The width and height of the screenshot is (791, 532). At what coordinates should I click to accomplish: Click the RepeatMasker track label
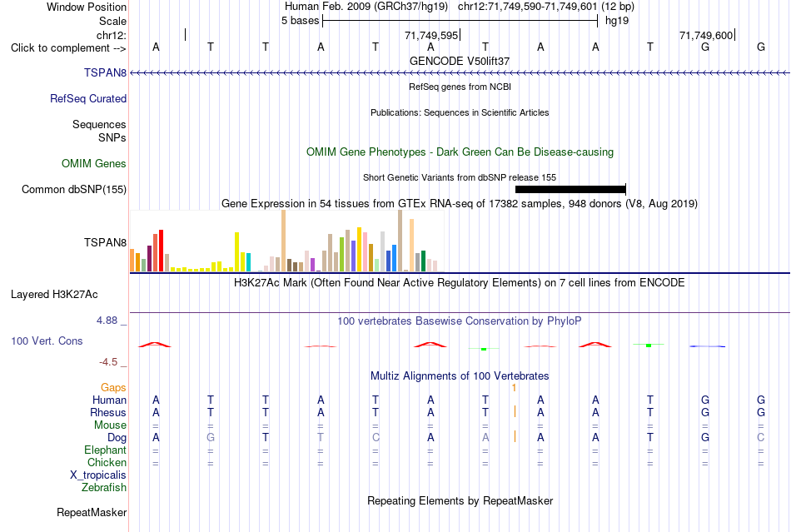click(92, 512)
